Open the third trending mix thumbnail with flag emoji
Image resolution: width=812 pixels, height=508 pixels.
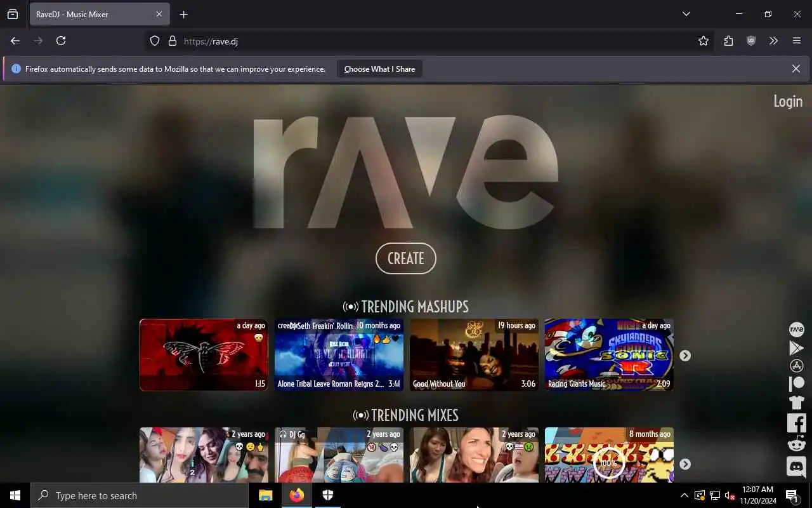click(x=474, y=455)
